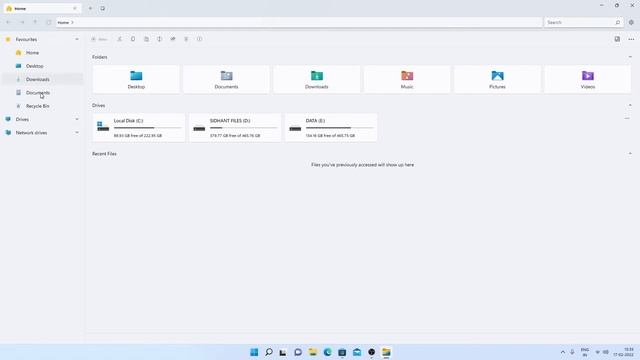
Task: Collapse the Folders section caret
Action: click(x=630, y=57)
